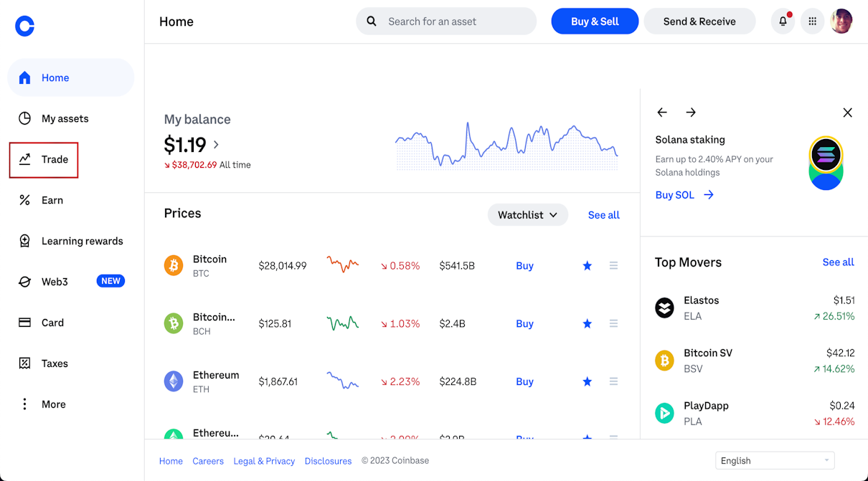Click the search magnifier icon
This screenshot has height=481, width=868.
[372, 22]
